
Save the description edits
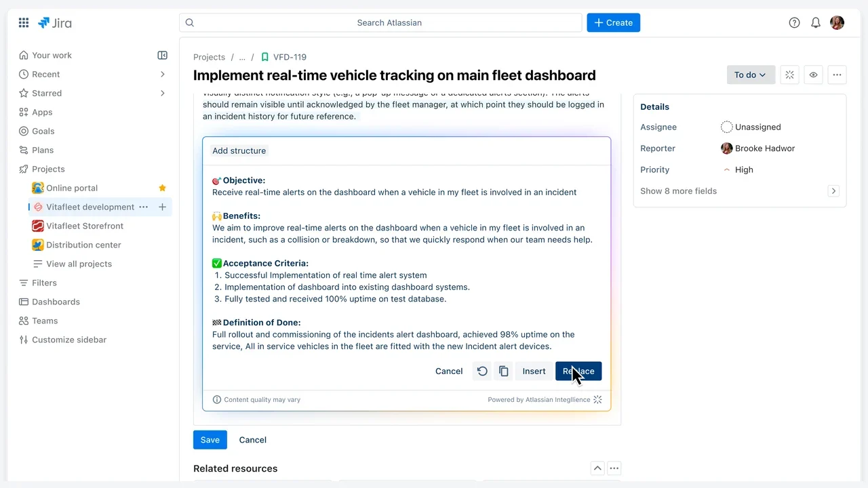coord(210,440)
